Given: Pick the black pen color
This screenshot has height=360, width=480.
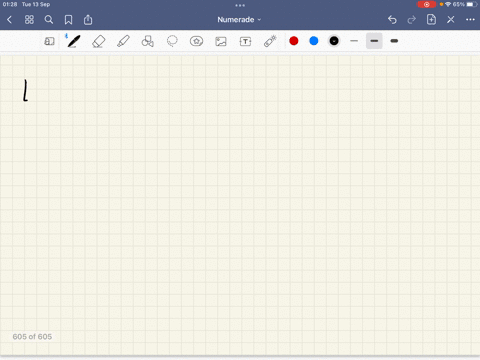Looking at the screenshot, I should click(x=334, y=41).
